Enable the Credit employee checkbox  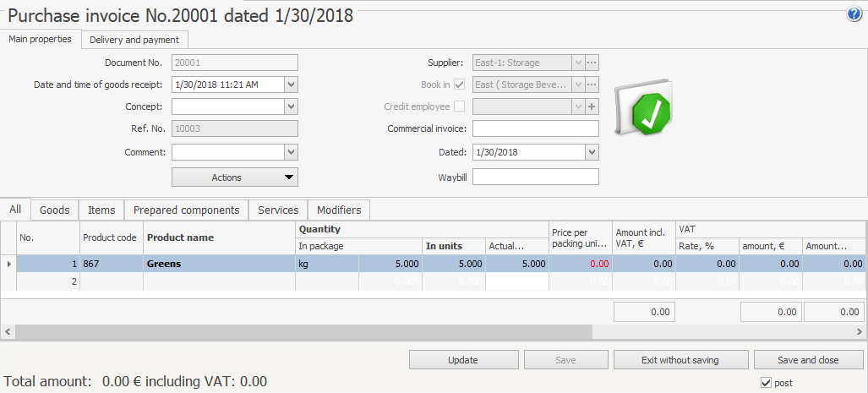(460, 106)
